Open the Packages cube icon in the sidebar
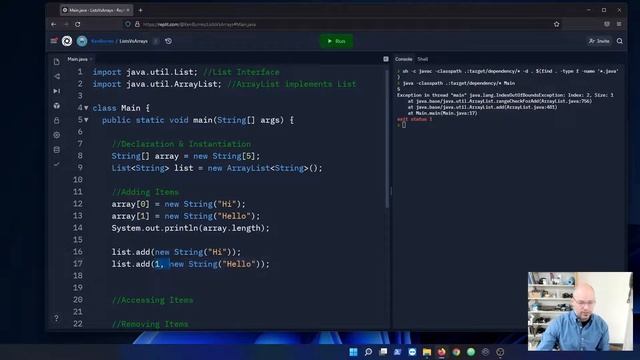Image resolution: width=640 pixels, height=360 pixels. (x=56, y=106)
